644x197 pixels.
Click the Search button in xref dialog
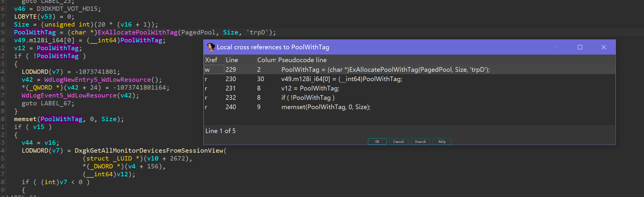click(x=420, y=142)
